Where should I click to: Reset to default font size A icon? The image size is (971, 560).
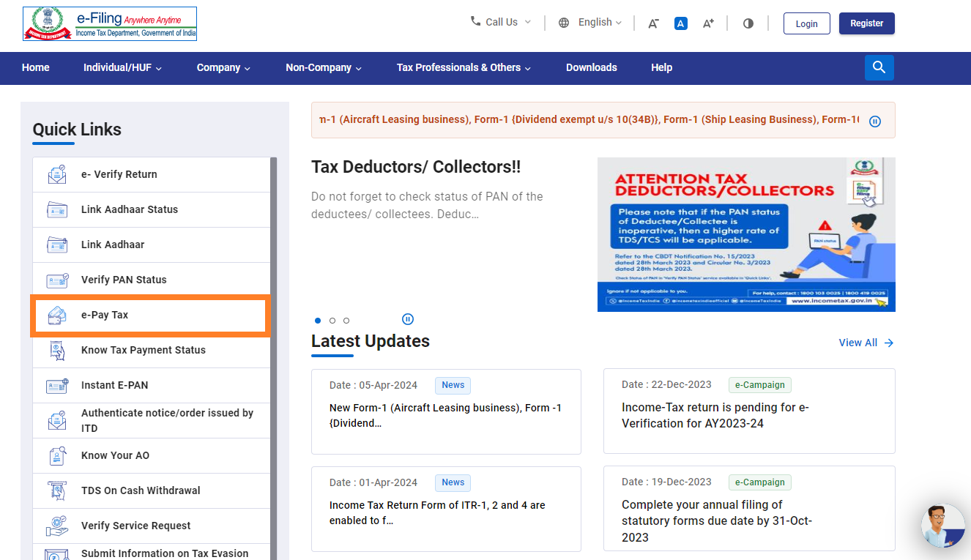(680, 23)
